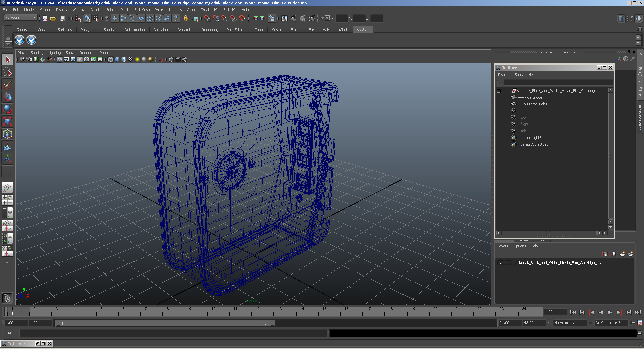The height and width of the screenshot is (349, 644).
Task: Click the Outliner horizontal scrollbar
Action: coord(549,233)
